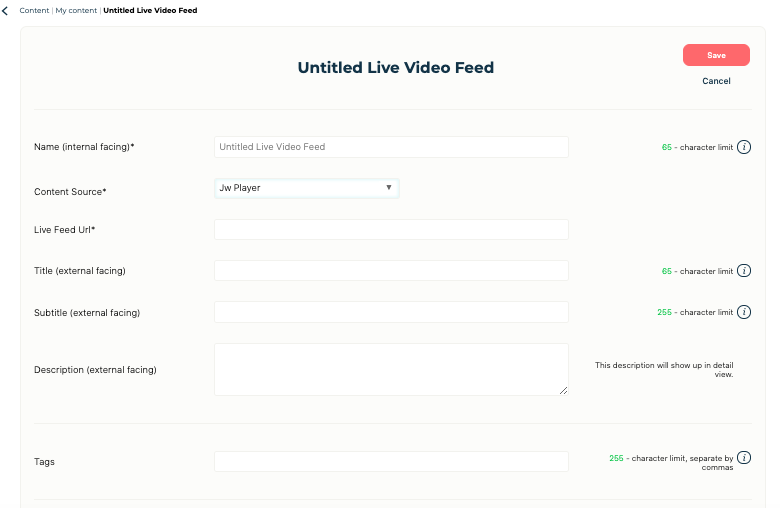Click 'This description will show up' note

point(664,370)
